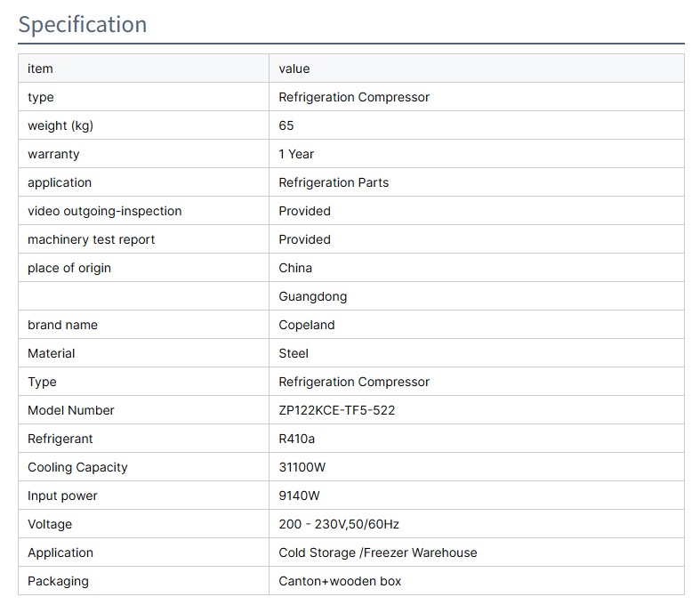The image size is (700, 613).
Task: Click 'Cold Storage /Freezer Warehouse' value
Action: pyautogui.click(x=377, y=553)
